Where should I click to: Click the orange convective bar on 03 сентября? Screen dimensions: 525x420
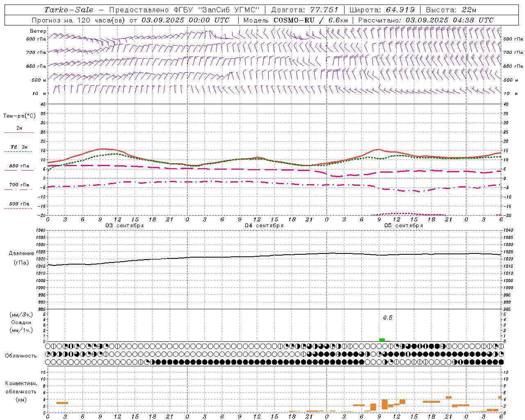(62, 403)
